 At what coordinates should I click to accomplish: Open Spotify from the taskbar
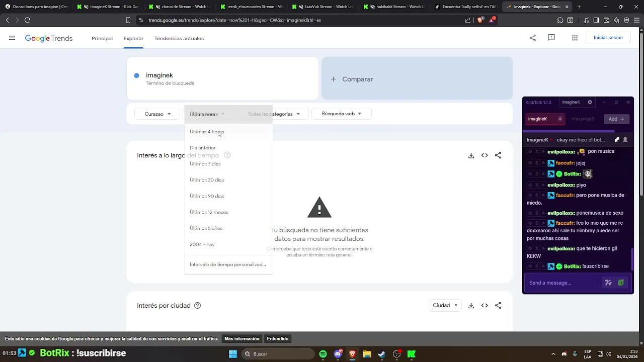(323, 354)
